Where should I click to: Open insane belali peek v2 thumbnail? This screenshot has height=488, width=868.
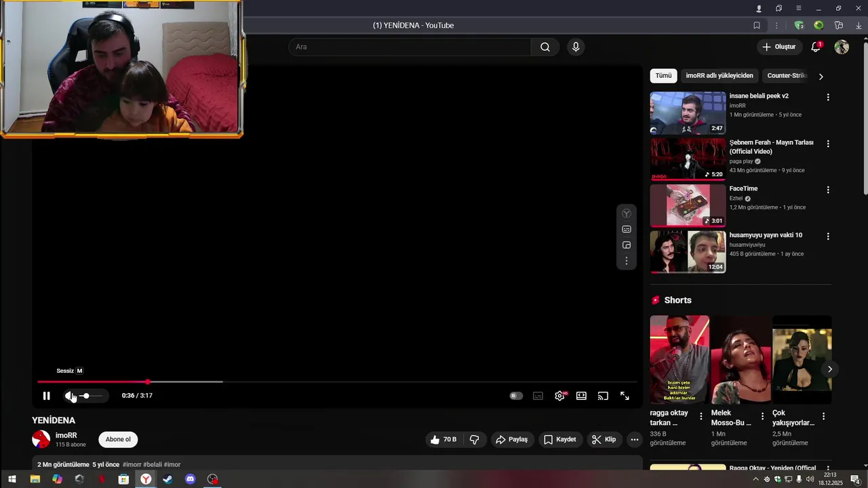(688, 113)
